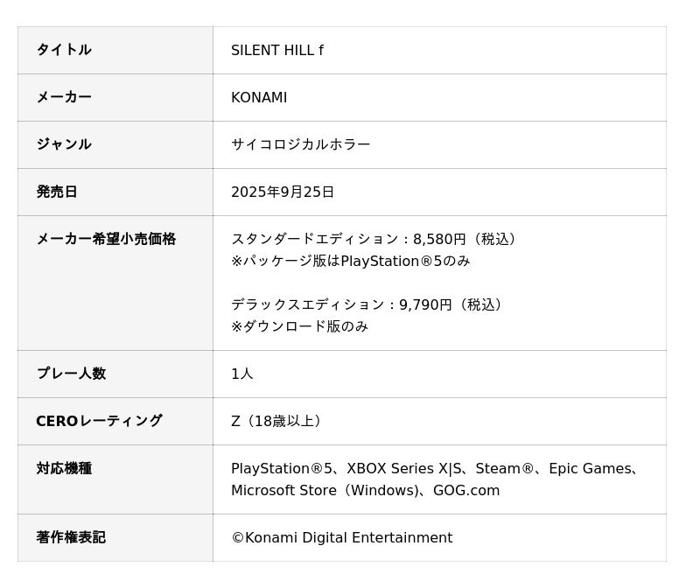Click the 2025年9月25日 release date
Image resolution: width=700 pixels, height=588 pixels.
click(x=283, y=192)
